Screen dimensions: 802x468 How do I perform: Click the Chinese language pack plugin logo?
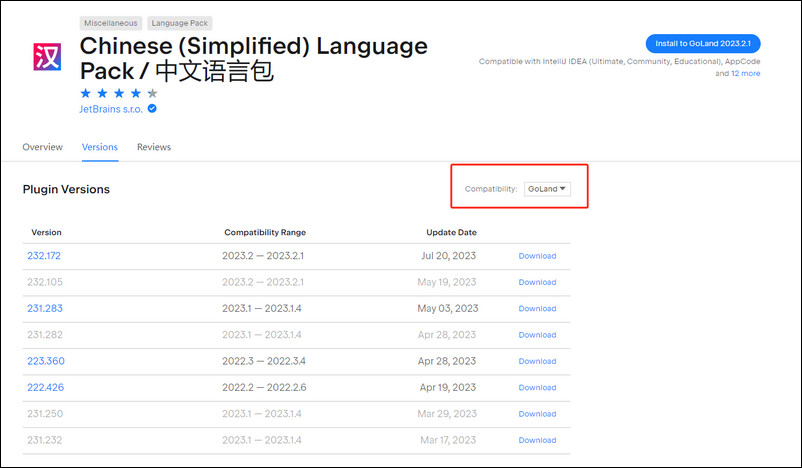tap(47, 56)
